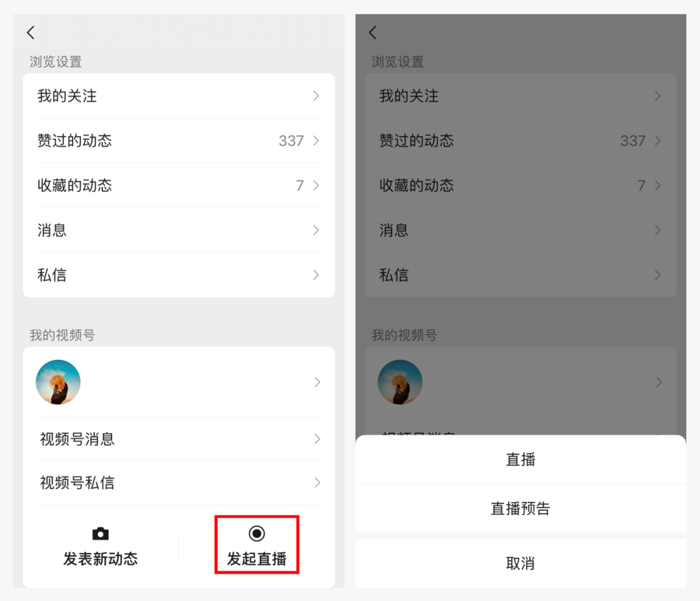Tap the dimmed avatar on right screen
700x601 pixels.
point(400,383)
